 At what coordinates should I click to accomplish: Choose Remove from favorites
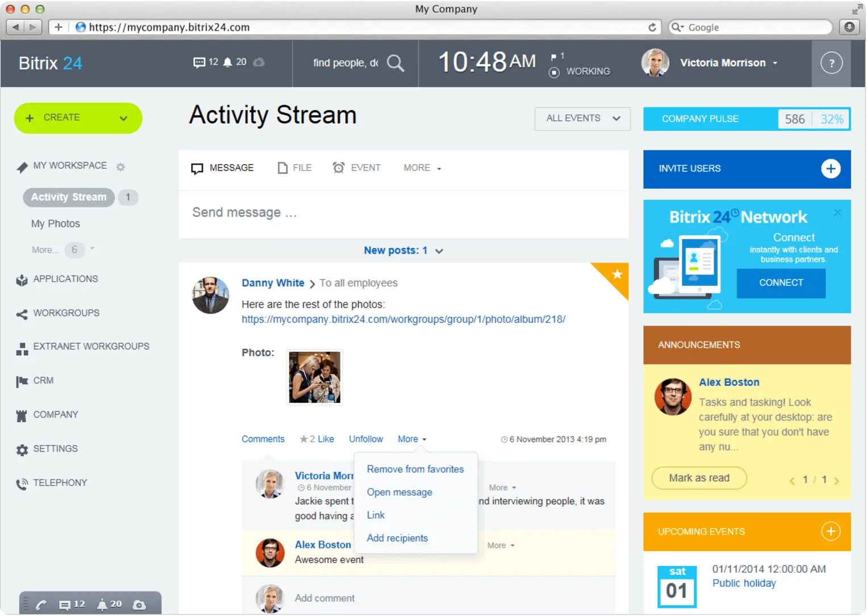(415, 469)
